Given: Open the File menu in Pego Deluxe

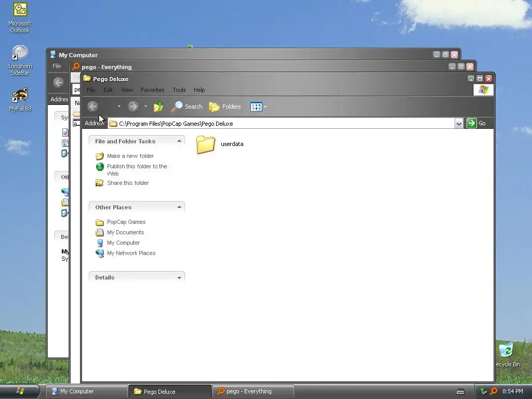Looking at the screenshot, I should click(91, 90).
